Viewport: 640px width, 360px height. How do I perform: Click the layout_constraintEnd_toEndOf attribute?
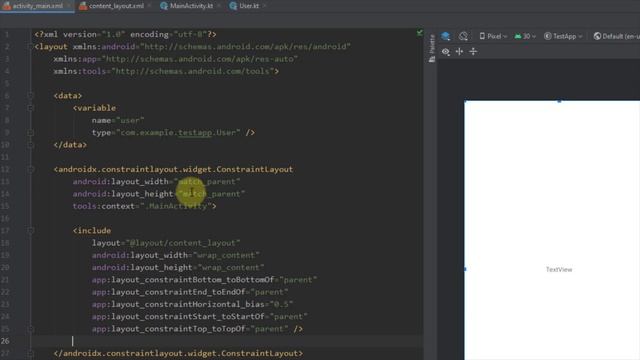click(190, 292)
